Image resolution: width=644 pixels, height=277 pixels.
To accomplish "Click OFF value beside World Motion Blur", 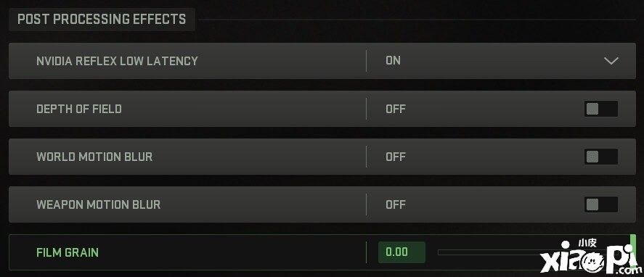I will pyautogui.click(x=396, y=157).
